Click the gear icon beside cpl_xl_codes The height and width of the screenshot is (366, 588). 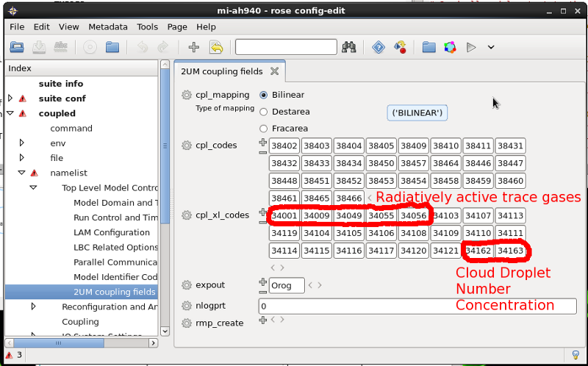[187, 215]
